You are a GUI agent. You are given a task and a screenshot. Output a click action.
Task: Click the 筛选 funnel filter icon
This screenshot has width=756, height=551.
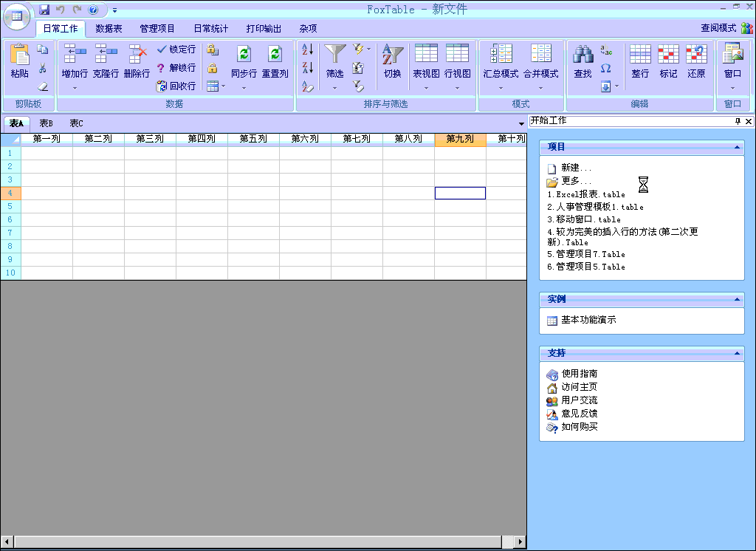pyautogui.click(x=334, y=54)
